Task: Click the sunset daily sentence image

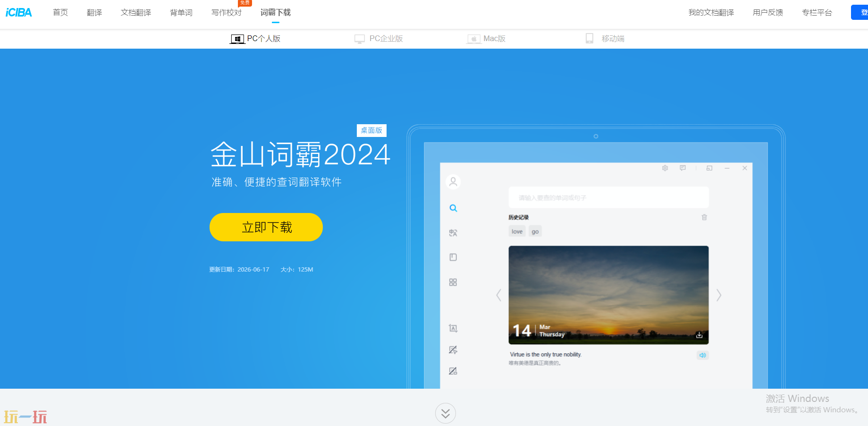Action: (x=609, y=295)
